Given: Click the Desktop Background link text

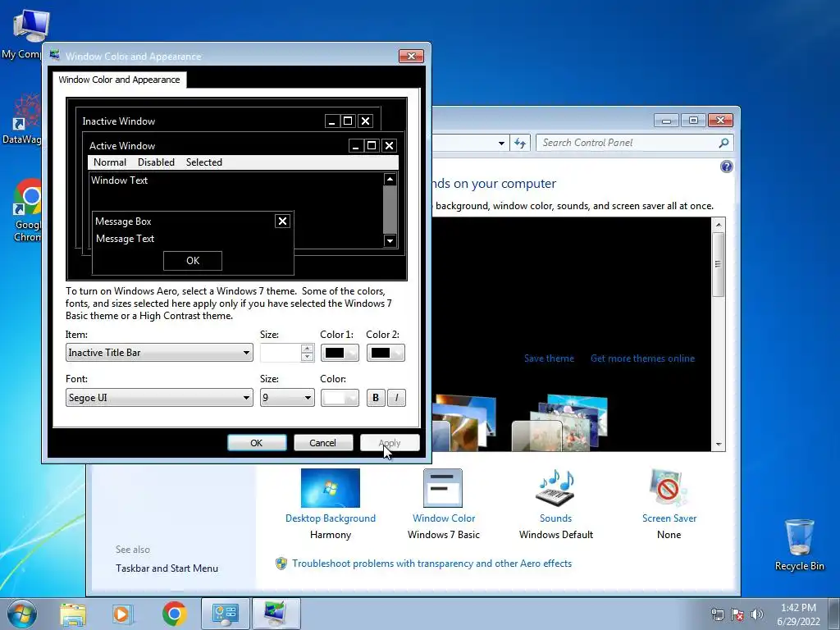Looking at the screenshot, I should coord(331,518).
